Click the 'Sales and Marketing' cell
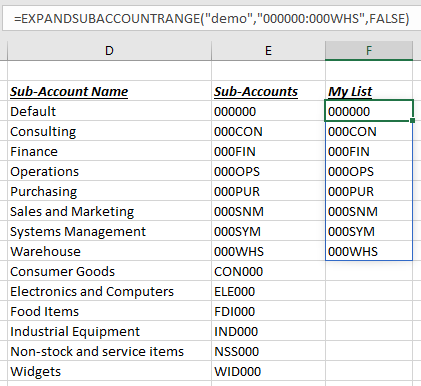Viewport: 421px width, 386px height. (109, 211)
